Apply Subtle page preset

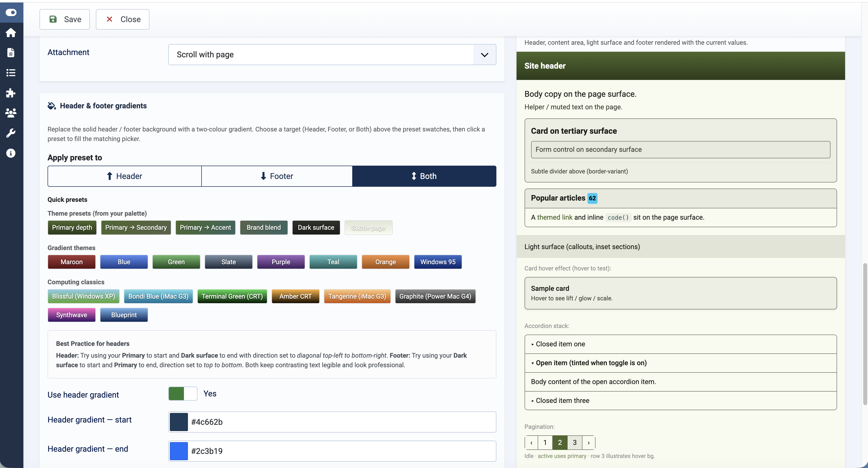tap(368, 228)
